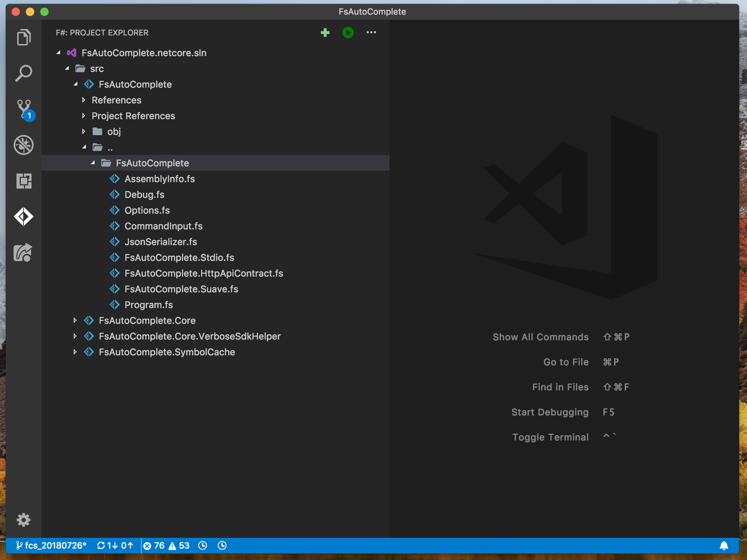Click the F# icon beside Debug.fs

[115, 195]
